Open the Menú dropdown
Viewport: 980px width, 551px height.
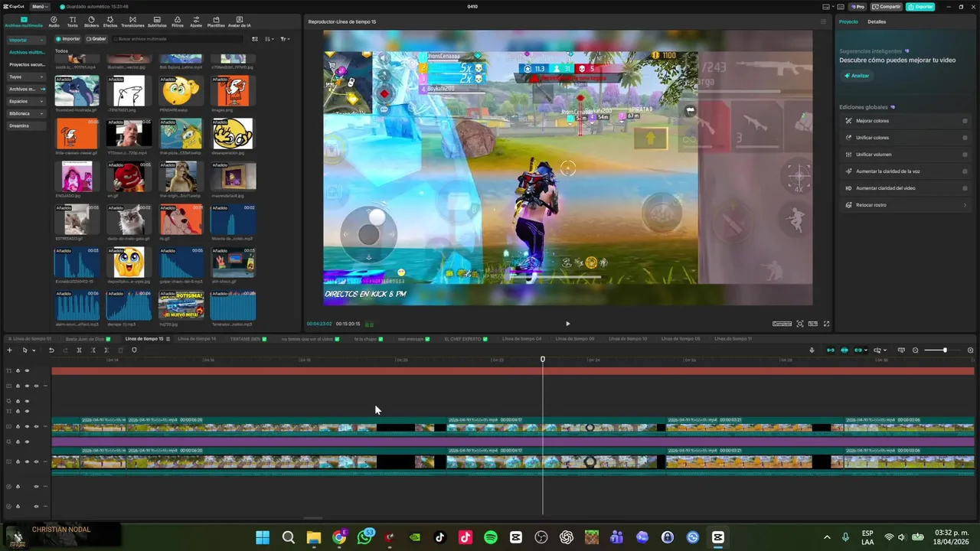(39, 7)
